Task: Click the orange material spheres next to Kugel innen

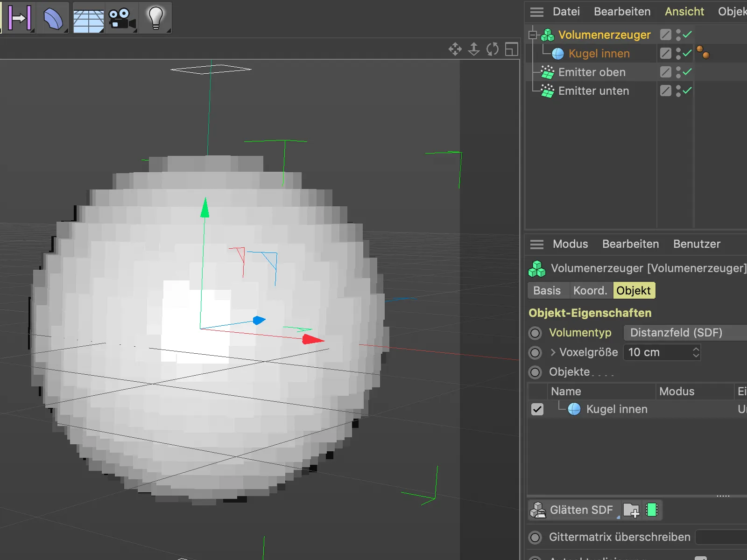Action: (704, 53)
